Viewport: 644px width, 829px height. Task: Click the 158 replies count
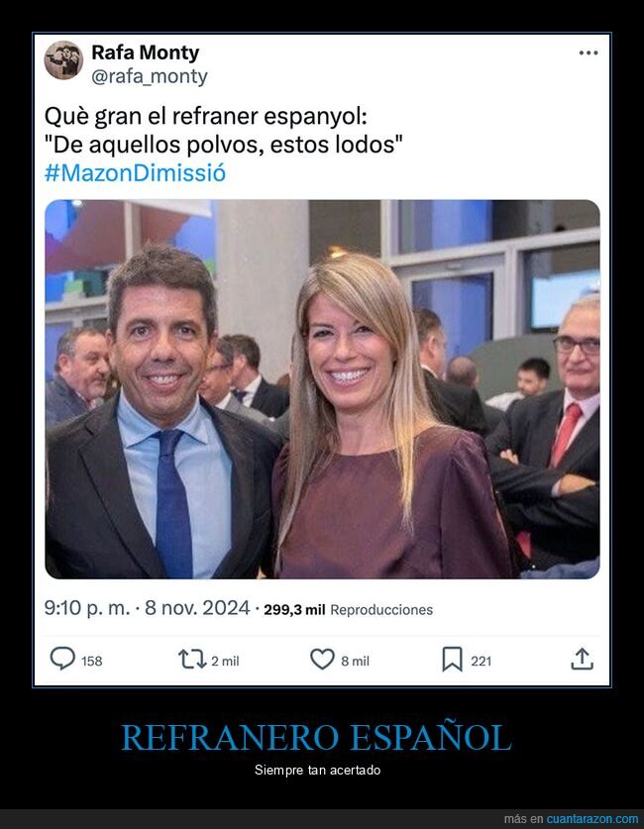pyautogui.click(x=92, y=661)
